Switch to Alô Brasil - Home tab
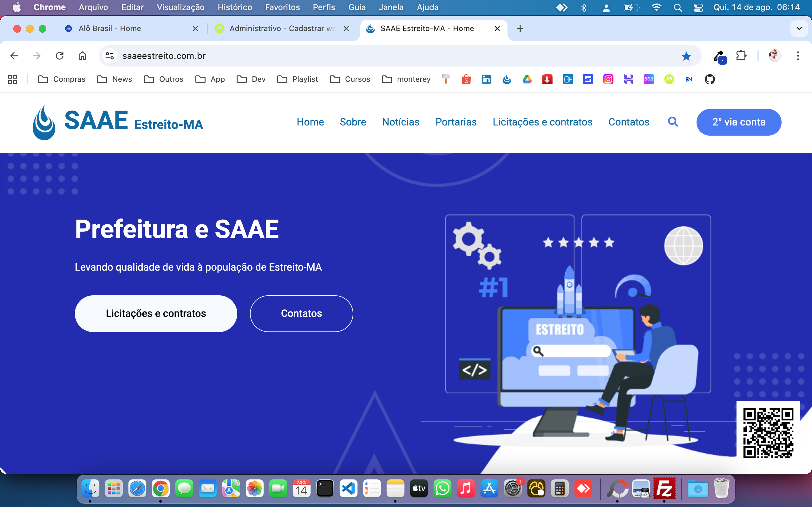This screenshot has height=507, width=812. 110,29
